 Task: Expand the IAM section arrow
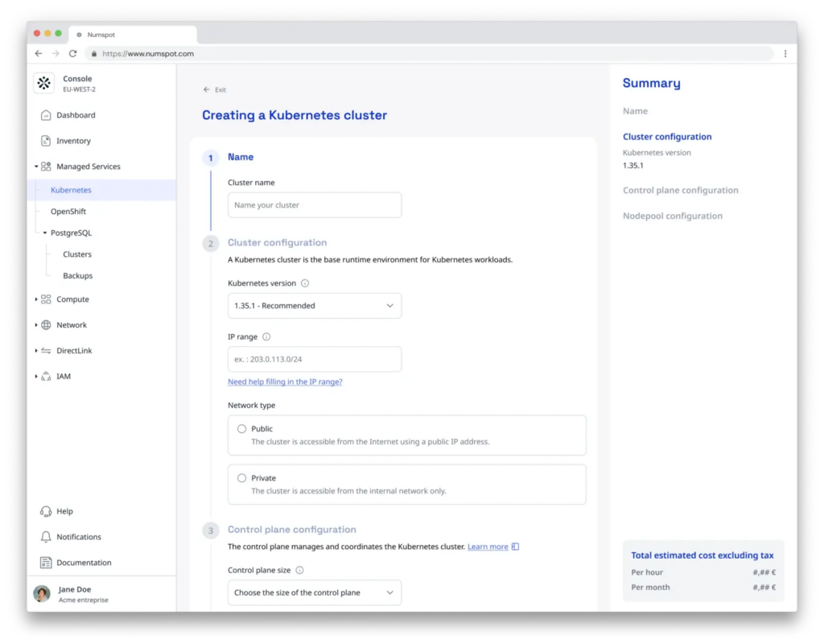36,377
